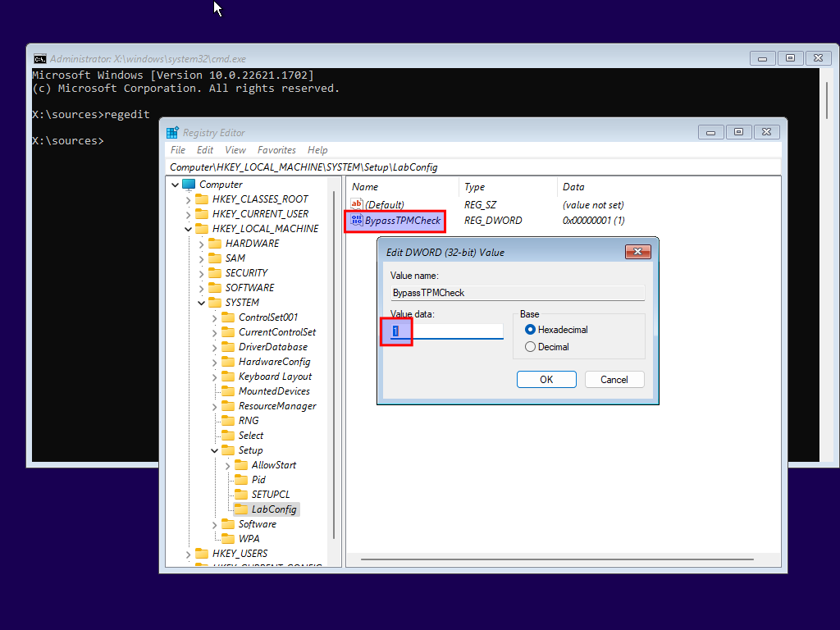This screenshot has height=630, width=840.
Task: Select the Computer icon in tree
Action: point(189,185)
